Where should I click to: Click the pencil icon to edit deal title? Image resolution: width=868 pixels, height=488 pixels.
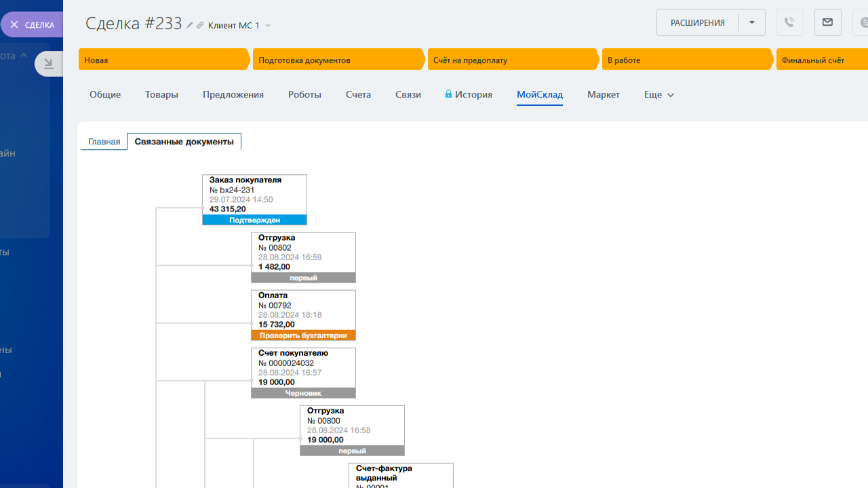pos(190,26)
